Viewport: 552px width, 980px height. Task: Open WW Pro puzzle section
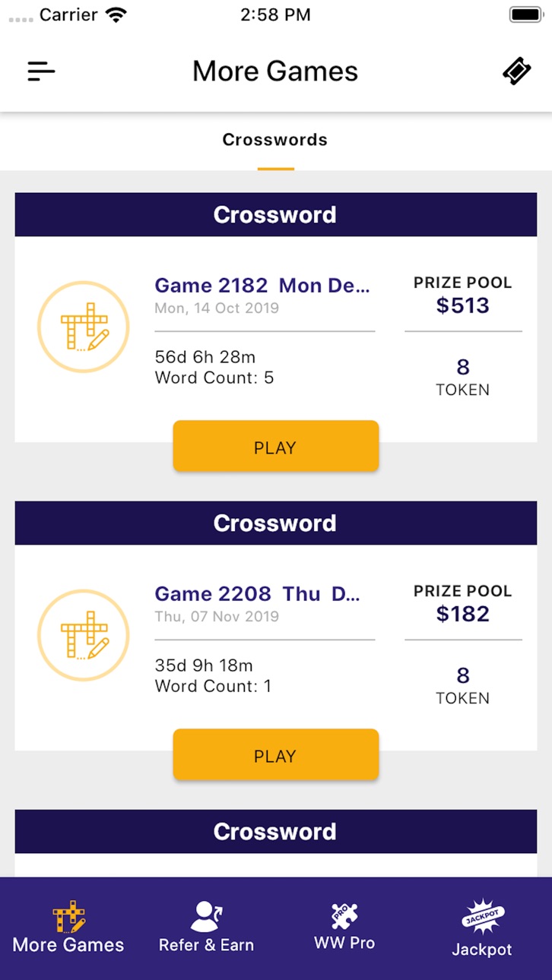344,928
